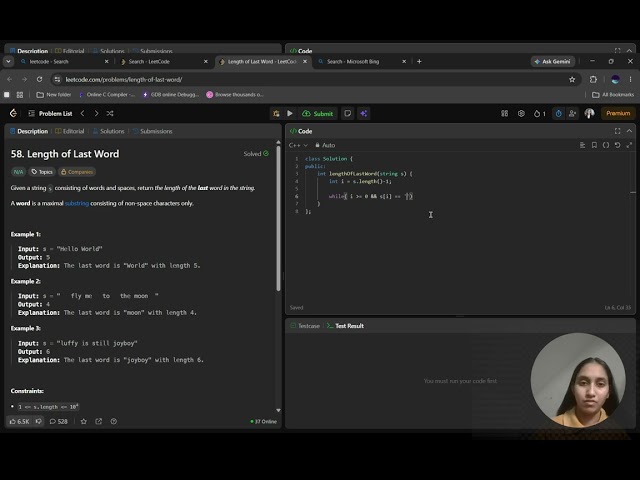
Task: Open the Companies tag
Action: 77,172
